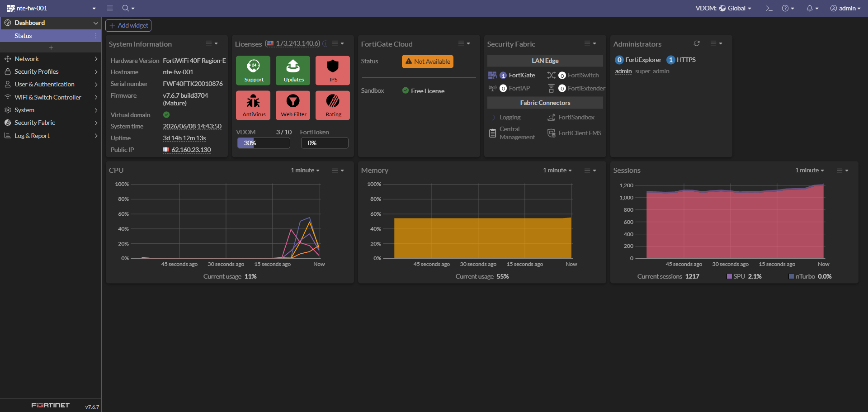
Task: Click the Not Available cloud status button
Action: click(428, 62)
